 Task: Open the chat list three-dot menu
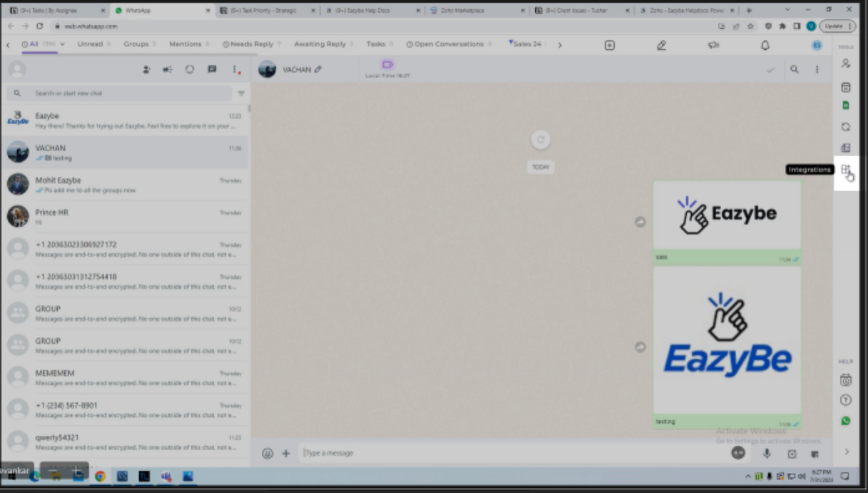coord(235,69)
